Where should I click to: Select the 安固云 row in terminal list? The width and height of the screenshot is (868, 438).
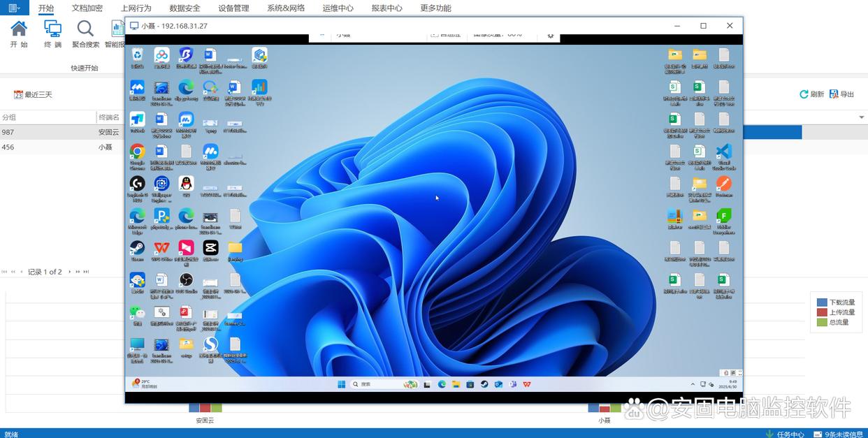(108, 132)
